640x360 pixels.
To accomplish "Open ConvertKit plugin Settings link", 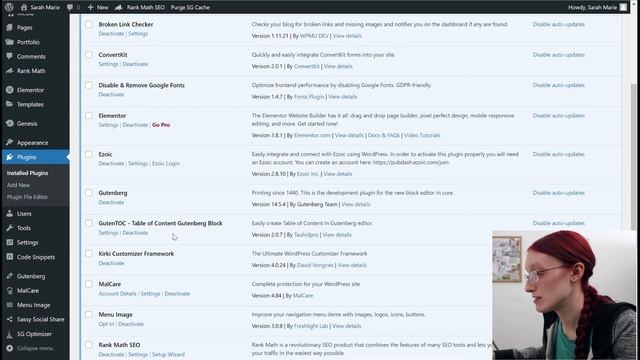I will (108, 64).
